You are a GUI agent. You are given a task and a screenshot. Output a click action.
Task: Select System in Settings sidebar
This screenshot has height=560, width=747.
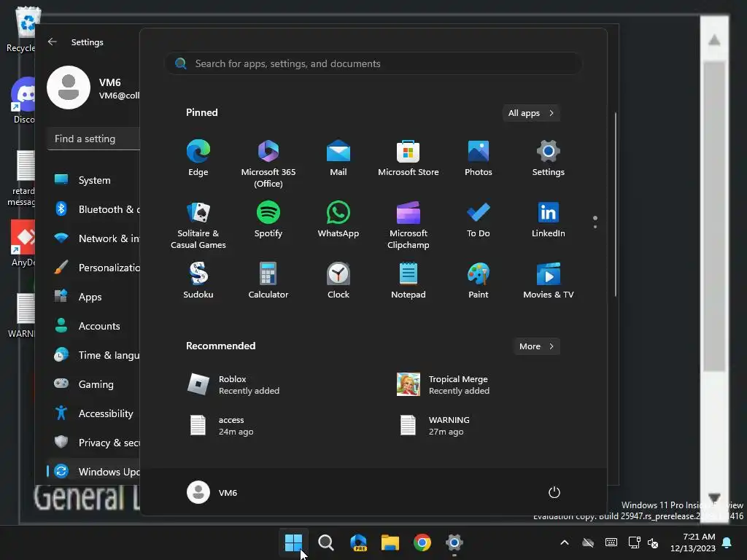(94, 180)
